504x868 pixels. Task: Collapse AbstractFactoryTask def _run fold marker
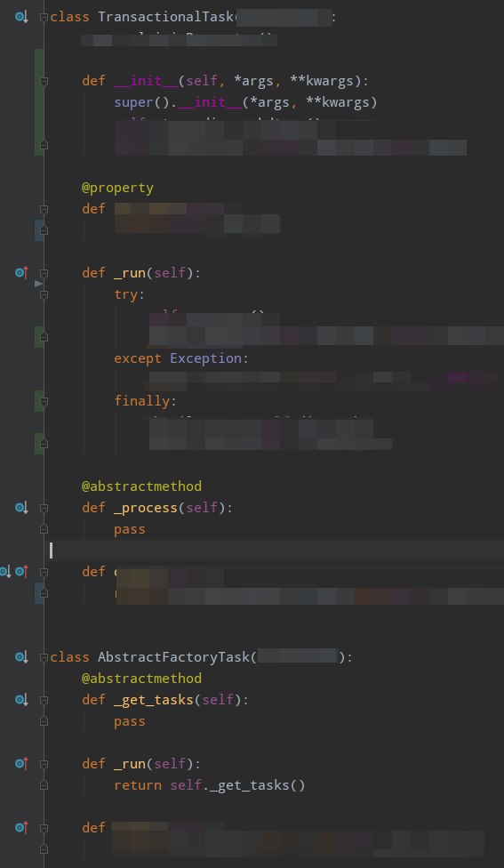44,765
